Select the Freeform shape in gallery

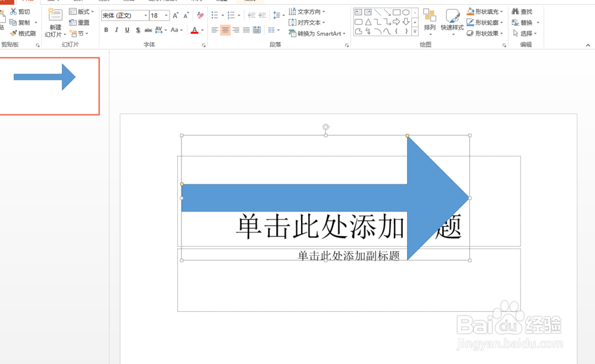pyautogui.click(x=358, y=32)
